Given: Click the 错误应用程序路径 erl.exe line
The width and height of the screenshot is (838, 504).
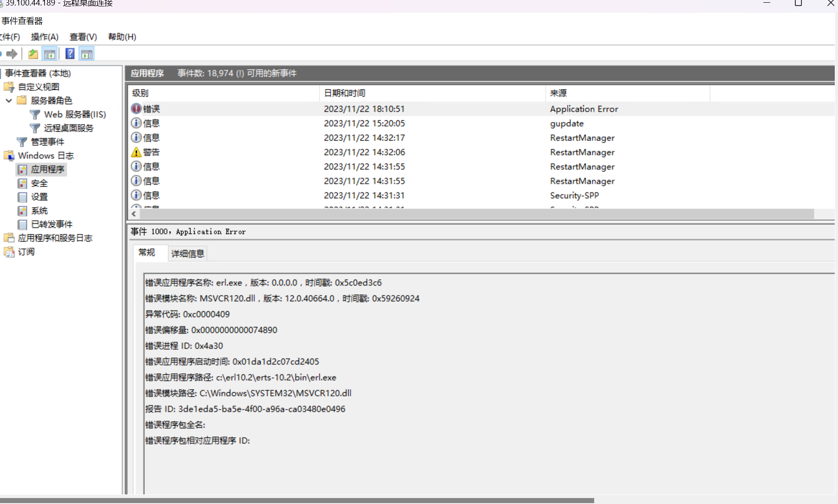Looking at the screenshot, I should pyautogui.click(x=241, y=377).
